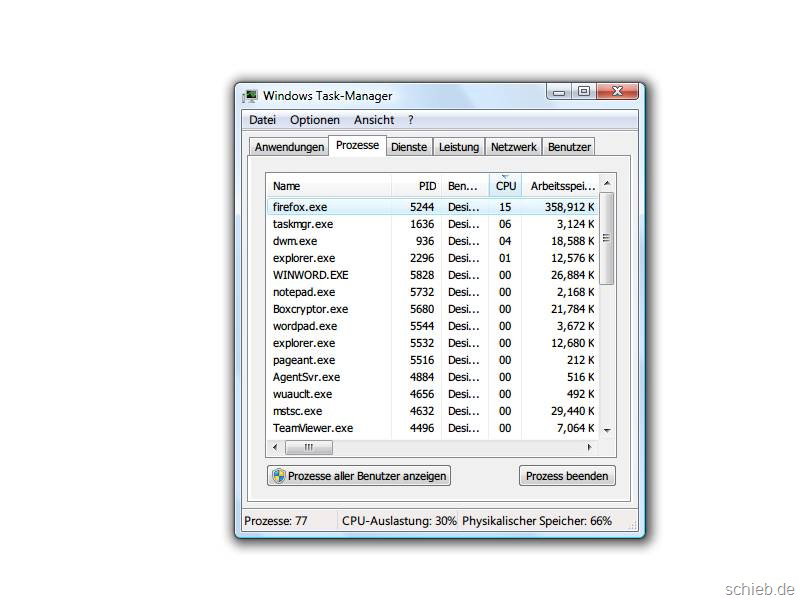This screenshot has height=600, width=800.
Task: Open the Ansicht menu
Action: point(374,120)
